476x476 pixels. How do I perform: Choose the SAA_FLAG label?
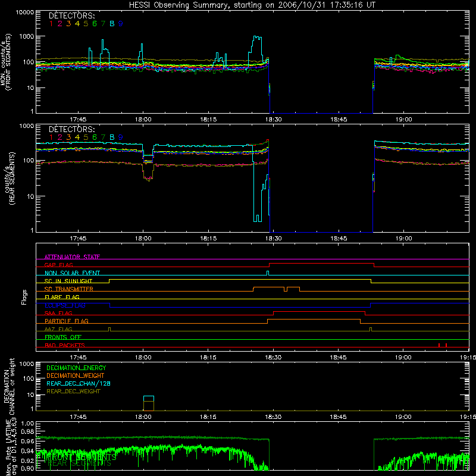click(58, 313)
